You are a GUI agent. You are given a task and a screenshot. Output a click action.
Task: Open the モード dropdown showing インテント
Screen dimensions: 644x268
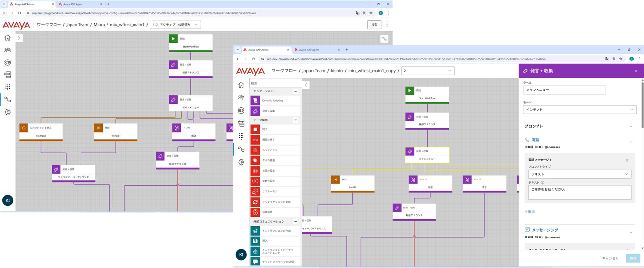pyautogui.click(x=579, y=110)
